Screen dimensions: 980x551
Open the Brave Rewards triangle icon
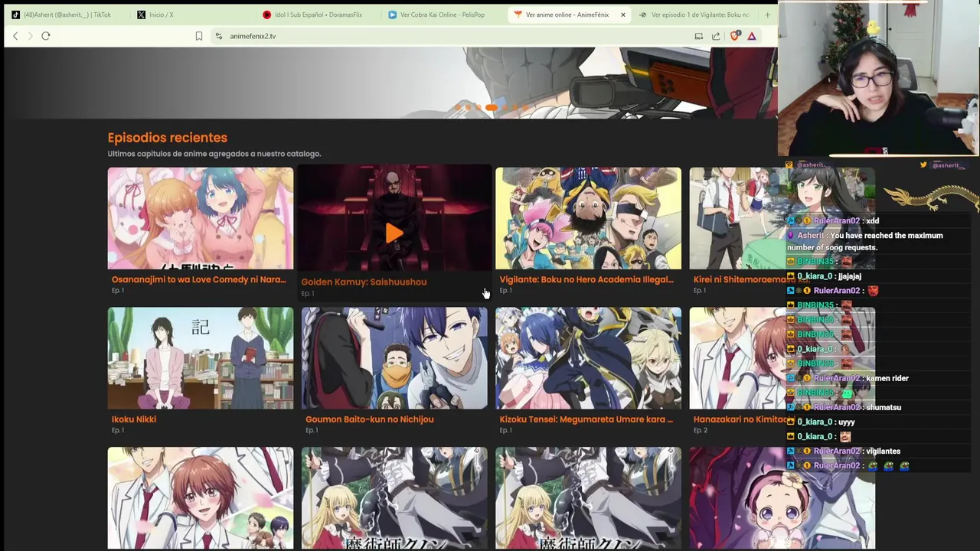coord(752,36)
